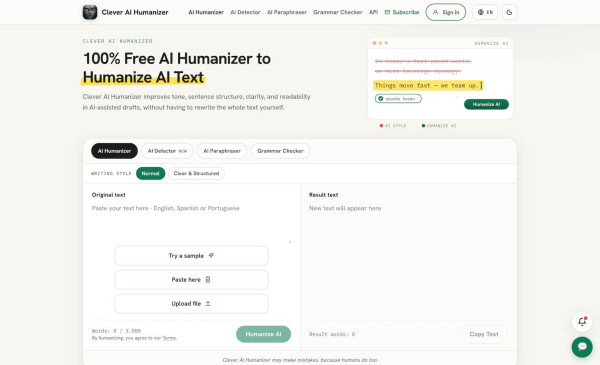
Task: Open Grammar Checker in the top navigation
Action: pos(338,12)
